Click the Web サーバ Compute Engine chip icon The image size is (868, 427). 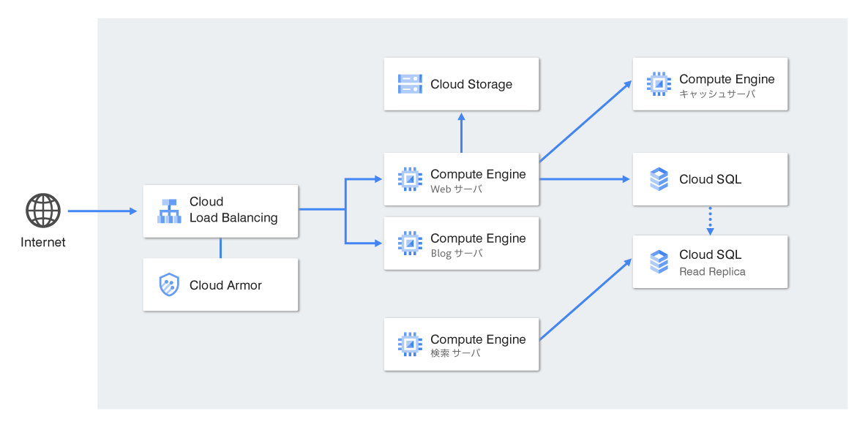410,179
